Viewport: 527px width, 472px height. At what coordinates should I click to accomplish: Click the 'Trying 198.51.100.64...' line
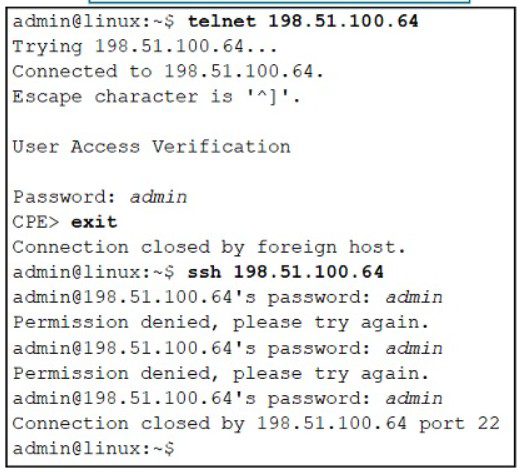click(x=145, y=47)
